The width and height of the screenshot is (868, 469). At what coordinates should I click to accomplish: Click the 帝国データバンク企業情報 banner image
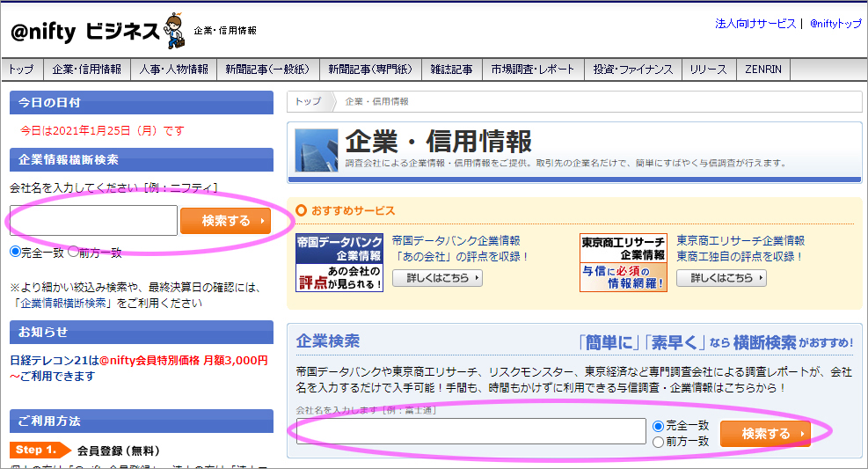click(x=339, y=262)
